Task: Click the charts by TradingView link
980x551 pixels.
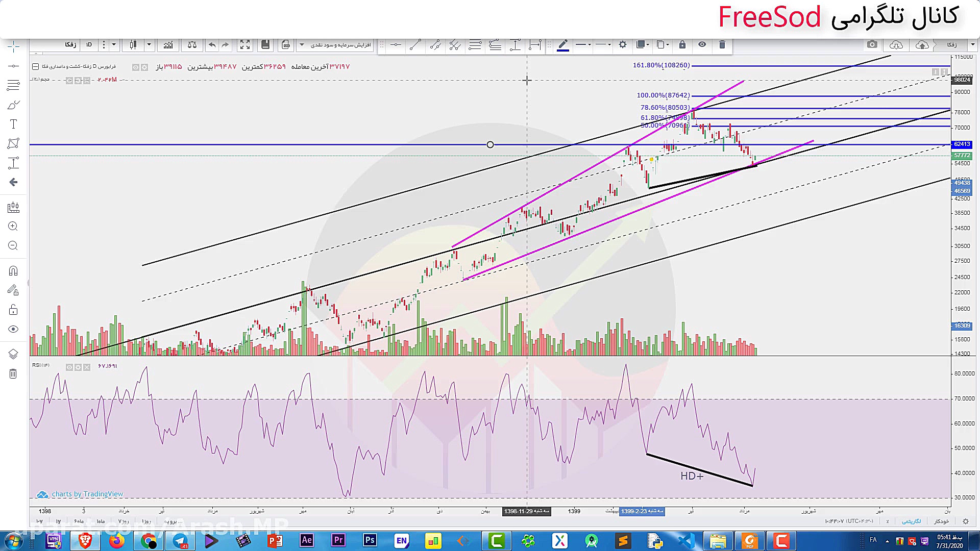Action: click(87, 494)
